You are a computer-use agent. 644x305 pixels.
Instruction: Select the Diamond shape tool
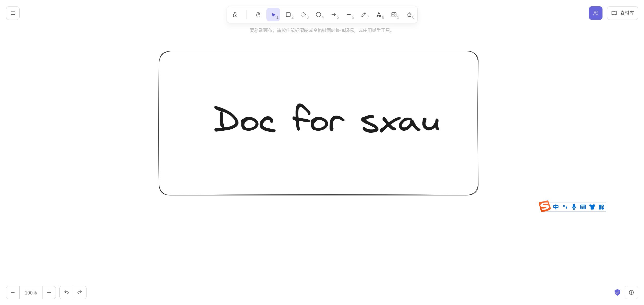tap(303, 15)
